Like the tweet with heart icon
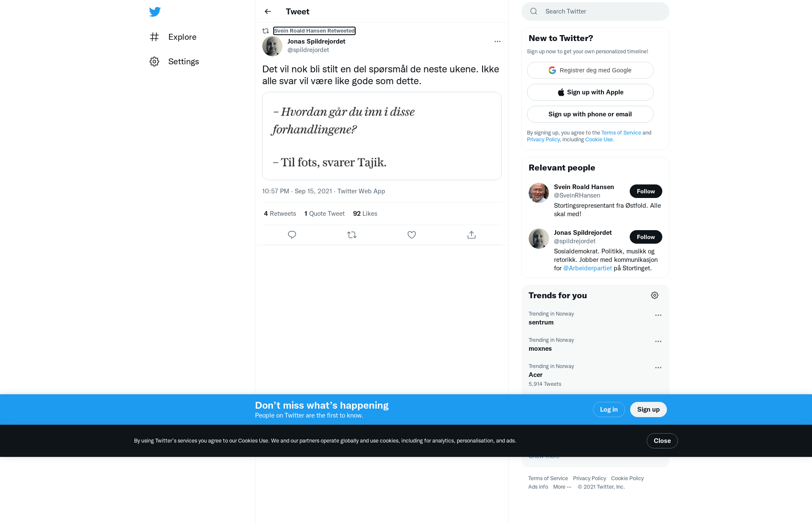 click(x=411, y=235)
